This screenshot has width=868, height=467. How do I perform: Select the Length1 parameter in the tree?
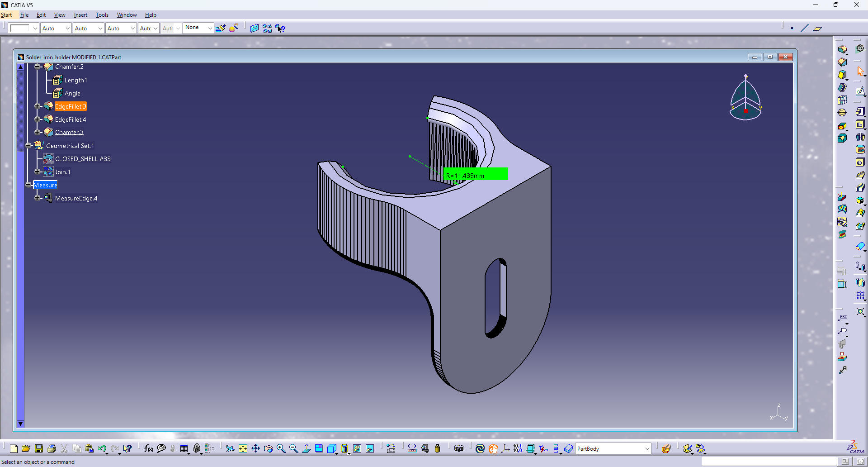(x=75, y=80)
